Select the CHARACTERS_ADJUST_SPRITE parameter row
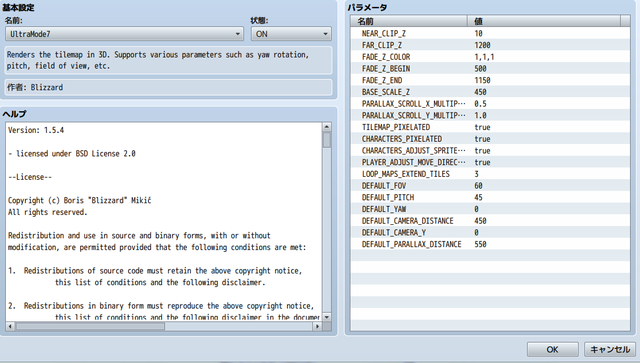 click(490, 150)
